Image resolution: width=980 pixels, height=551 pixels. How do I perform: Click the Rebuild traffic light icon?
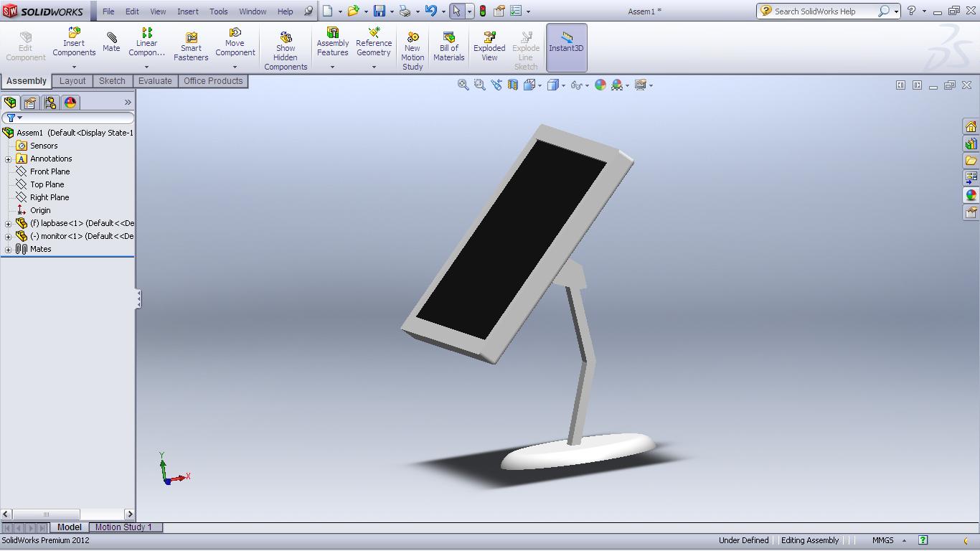483,11
